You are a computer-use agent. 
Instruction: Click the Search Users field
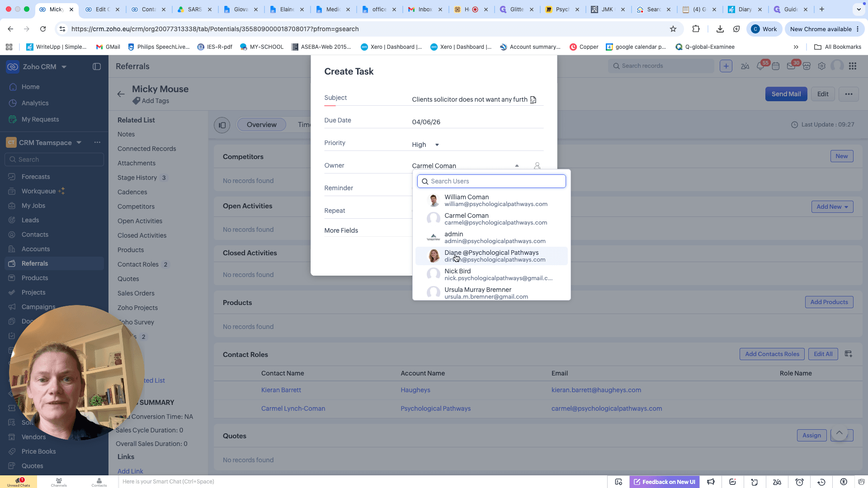click(x=491, y=181)
